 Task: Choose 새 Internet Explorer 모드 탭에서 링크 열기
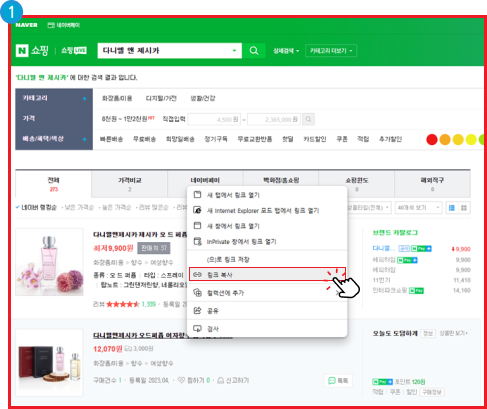click(x=268, y=211)
